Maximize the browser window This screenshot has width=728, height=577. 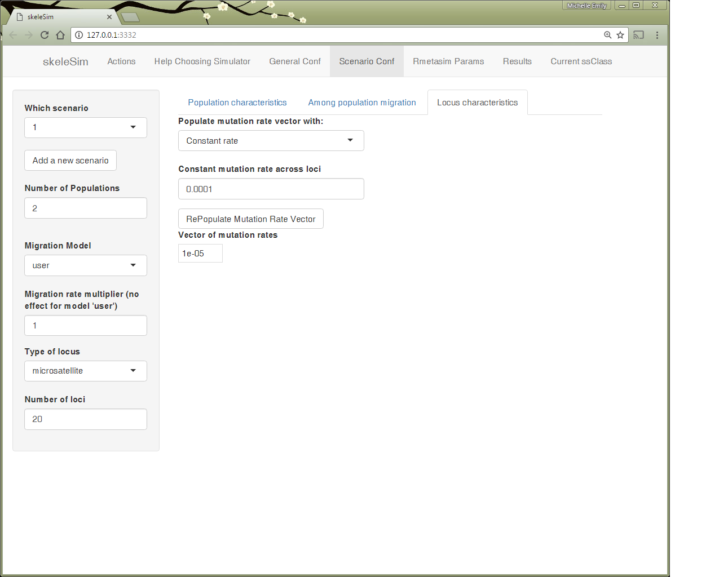(636, 6)
